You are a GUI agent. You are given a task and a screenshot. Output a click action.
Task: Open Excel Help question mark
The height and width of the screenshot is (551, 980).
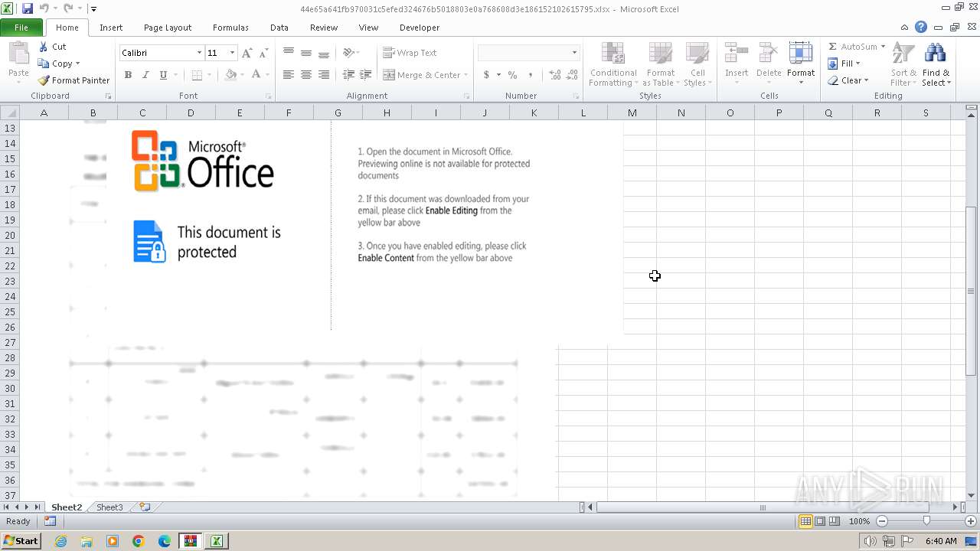click(921, 27)
